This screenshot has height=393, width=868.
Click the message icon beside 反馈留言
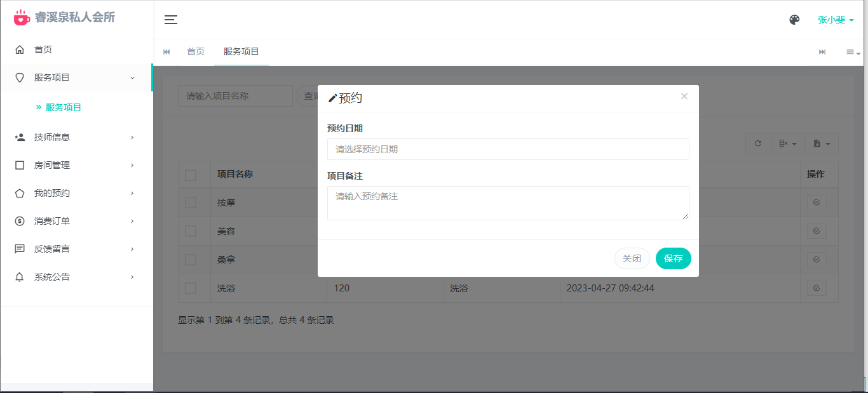[20, 249]
